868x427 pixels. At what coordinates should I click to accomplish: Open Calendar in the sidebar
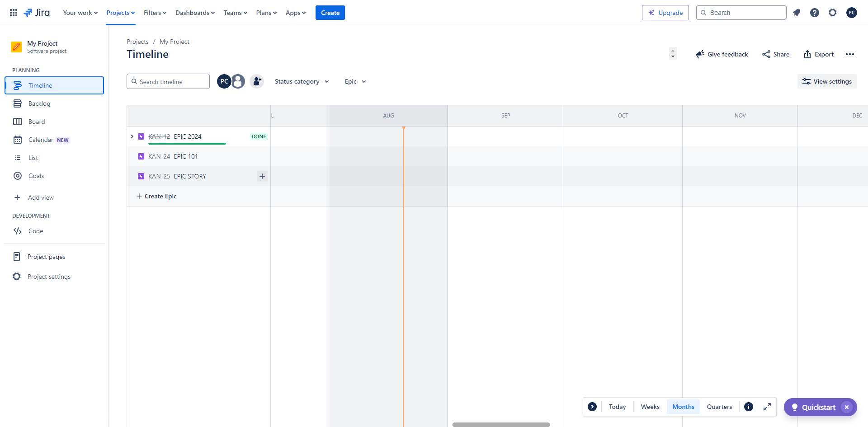(54, 140)
